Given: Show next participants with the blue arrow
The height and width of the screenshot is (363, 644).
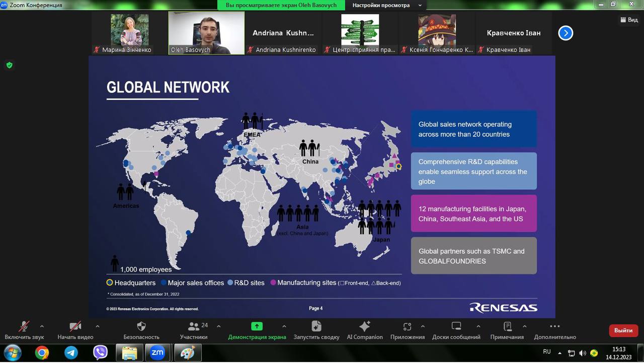Looking at the screenshot, I should (566, 33).
